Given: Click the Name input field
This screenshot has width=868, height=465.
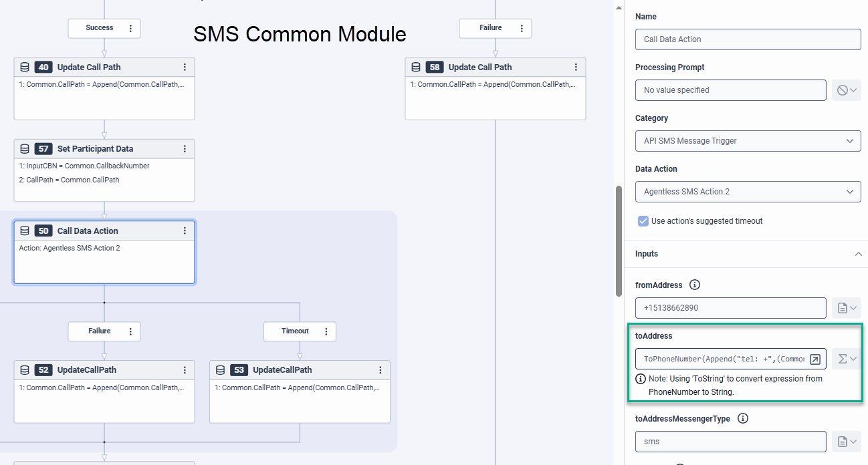Looking at the screenshot, I should coord(748,39).
